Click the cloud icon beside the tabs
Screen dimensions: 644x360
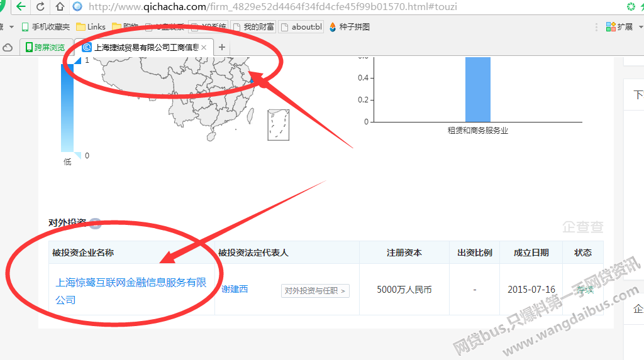point(8,48)
